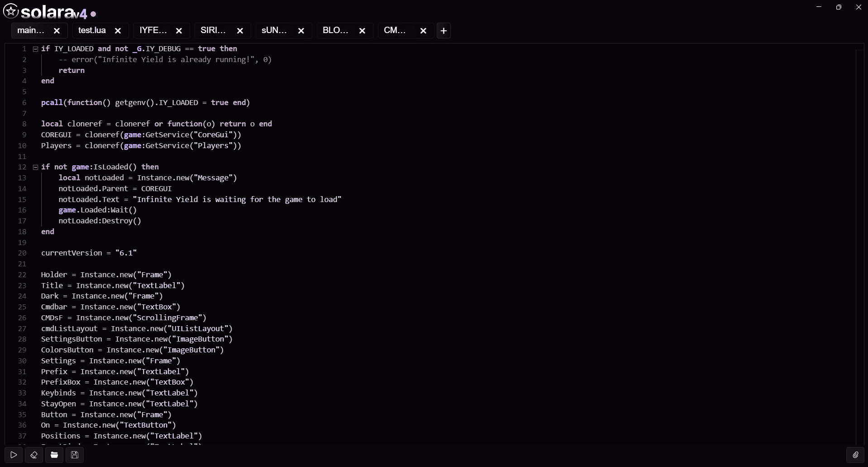Click the line PrefixBox = Instance.new("TextBox")
868x467 pixels.
coord(117,382)
